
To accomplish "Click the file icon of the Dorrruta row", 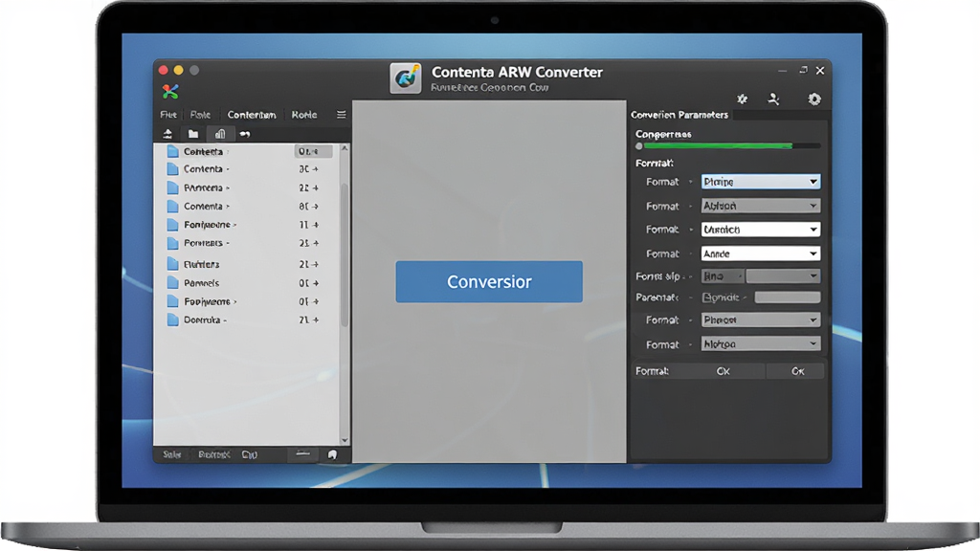I will point(173,320).
